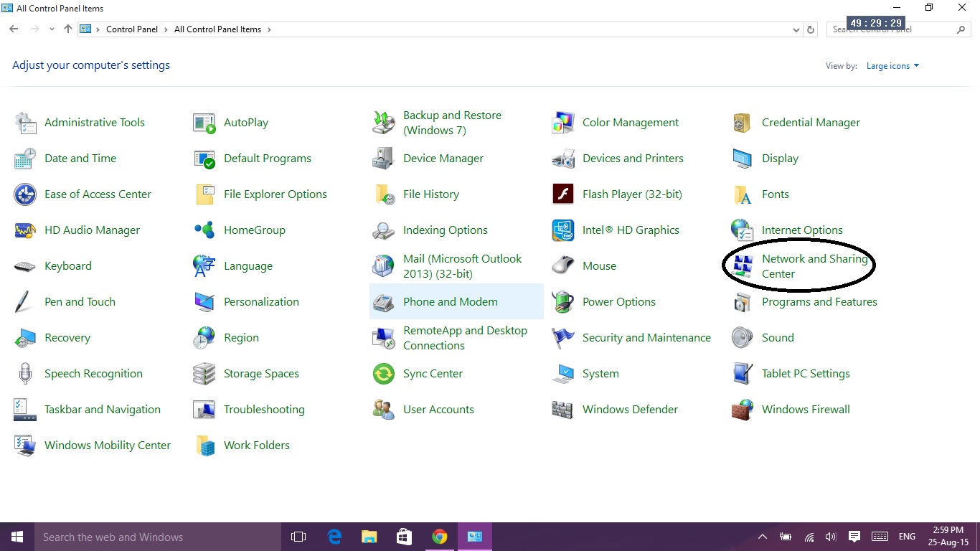Click the Keyboard icon
The height and width of the screenshot is (551, 980).
pos(25,266)
